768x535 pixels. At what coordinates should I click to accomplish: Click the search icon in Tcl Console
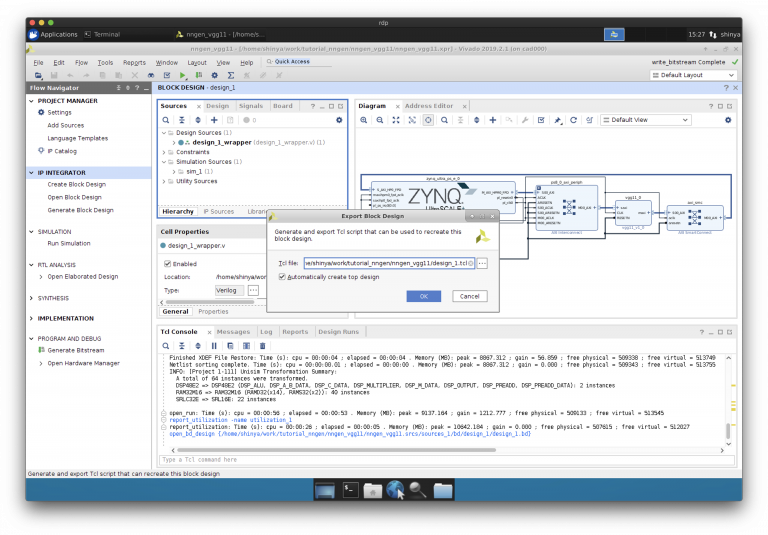(x=166, y=345)
